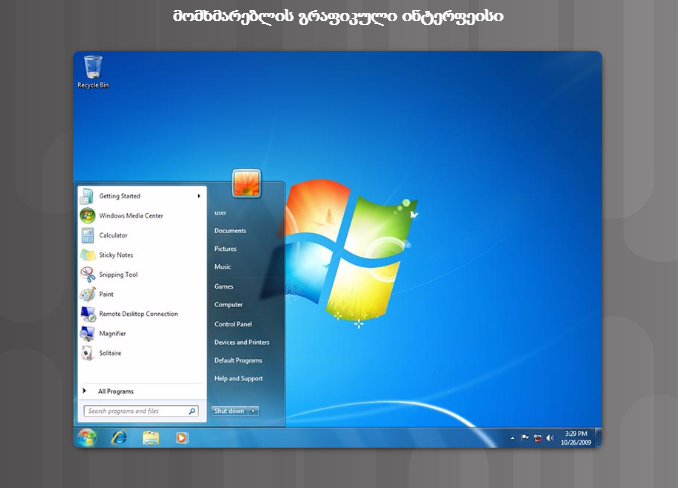Open the Calculator app icon
678x488 pixels.
[88, 235]
